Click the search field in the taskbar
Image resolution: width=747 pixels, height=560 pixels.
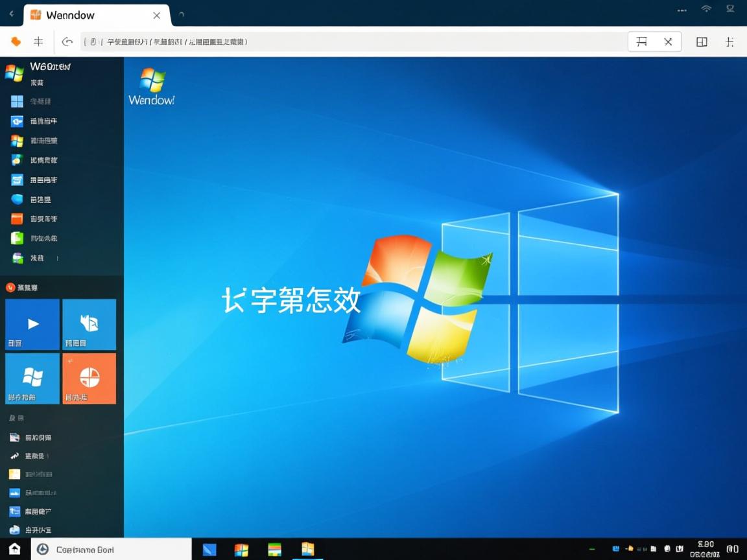pyautogui.click(x=110, y=549)
